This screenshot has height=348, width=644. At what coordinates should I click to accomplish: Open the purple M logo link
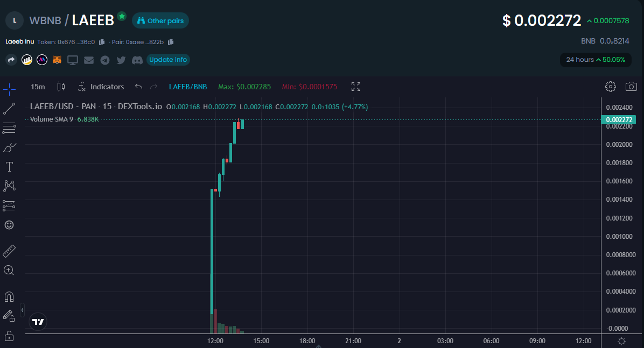[x=42, y=60]
